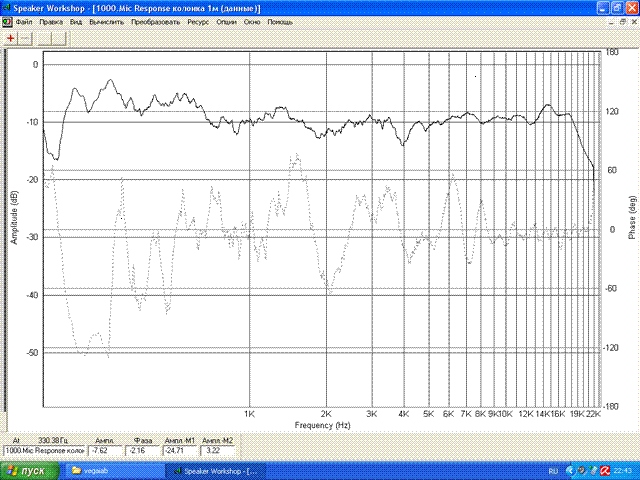640x480 pixels.
Task: Switch to the vegaiab folder taskbar button
Action: [x=113, y=471]
